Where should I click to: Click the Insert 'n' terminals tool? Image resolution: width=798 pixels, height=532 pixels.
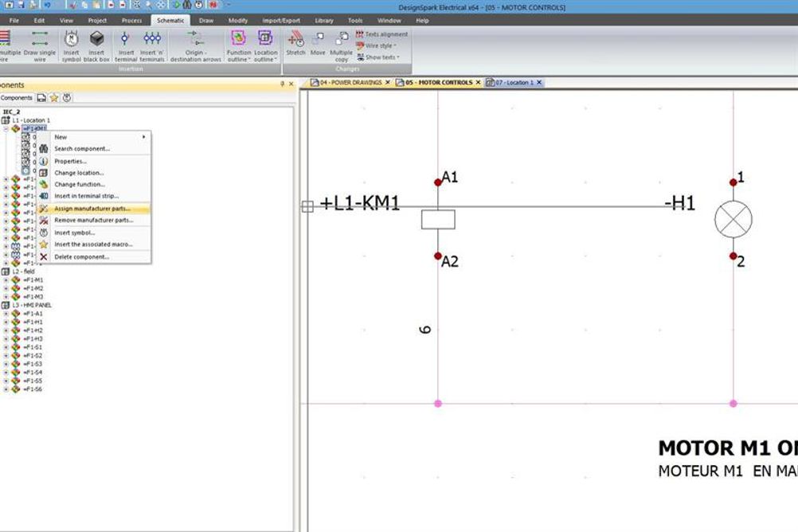pyautogui.click(x=152, y=46)
